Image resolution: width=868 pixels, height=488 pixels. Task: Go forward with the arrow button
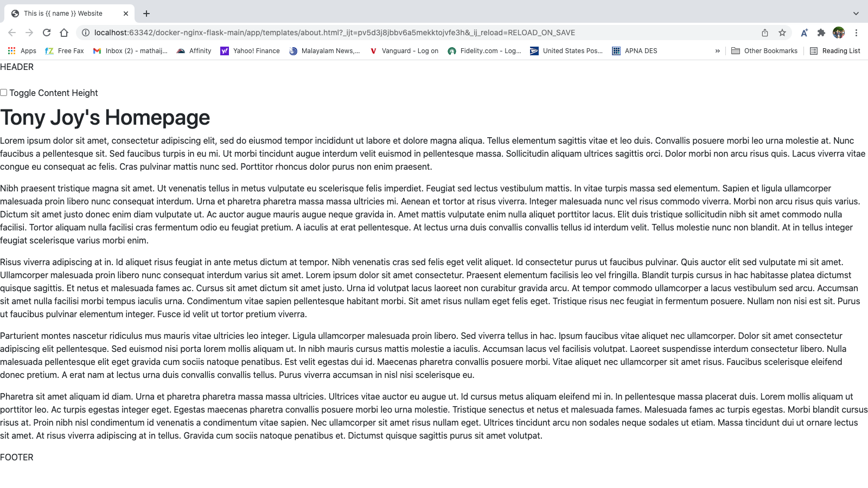point(29,33)
